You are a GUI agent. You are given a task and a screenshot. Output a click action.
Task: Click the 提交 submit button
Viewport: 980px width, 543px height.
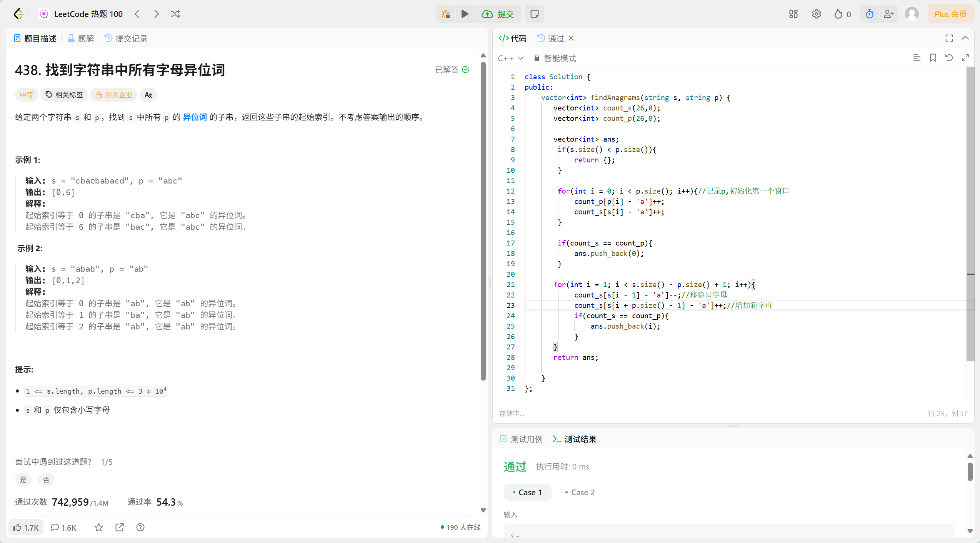tap(498, 14)
